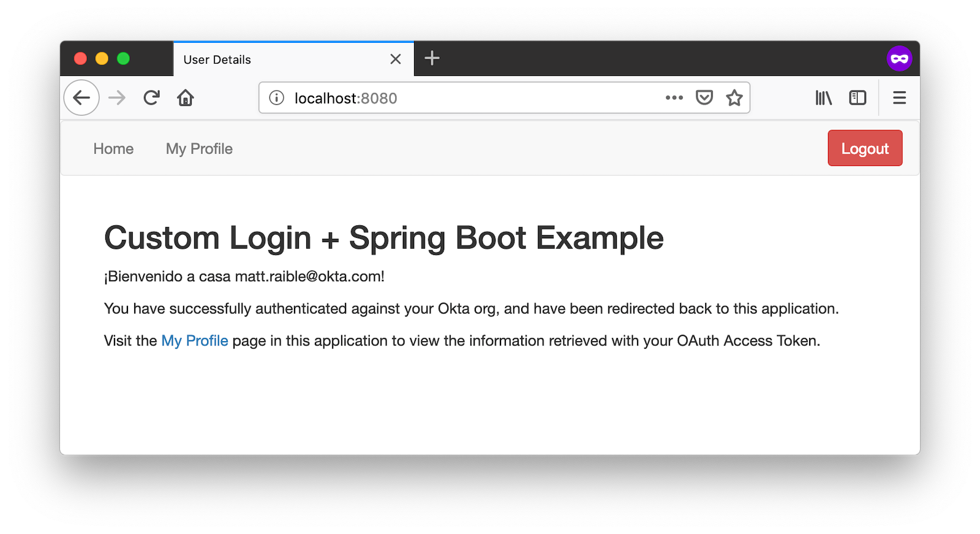
Task: Close the User Details tab
Action: pos(396,59)
